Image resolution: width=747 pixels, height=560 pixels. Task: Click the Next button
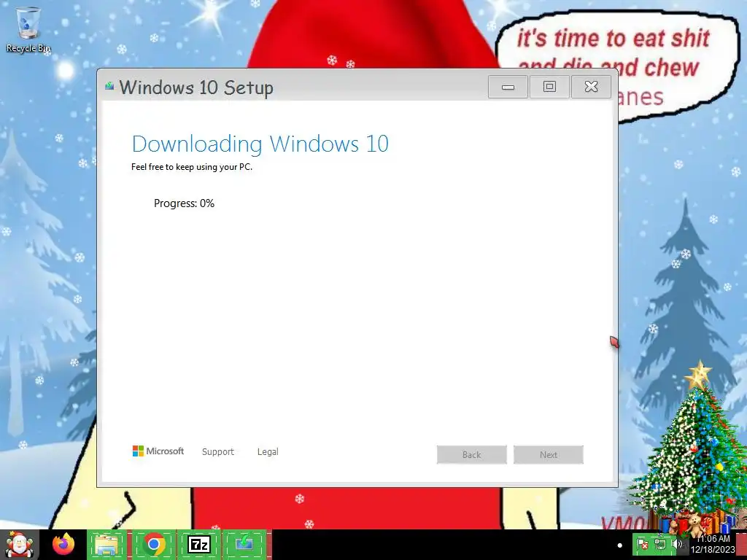(549, 455)
